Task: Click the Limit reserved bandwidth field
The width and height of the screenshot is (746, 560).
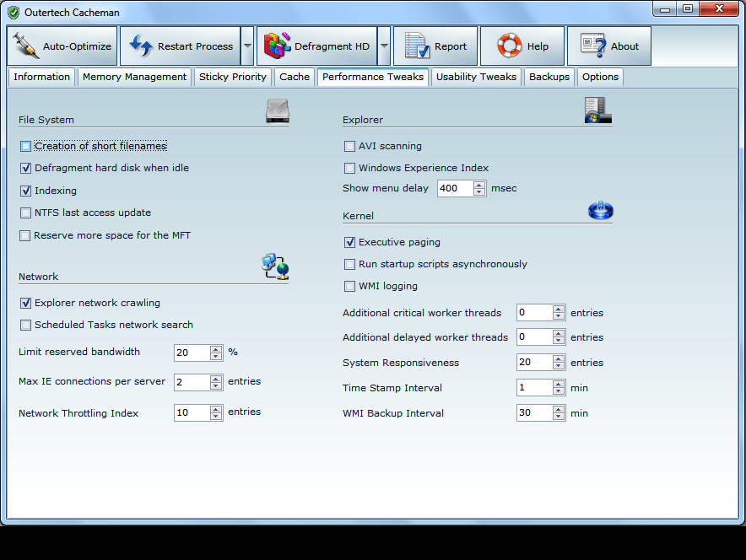Action: pyautogui.click(x=192, y=353)
